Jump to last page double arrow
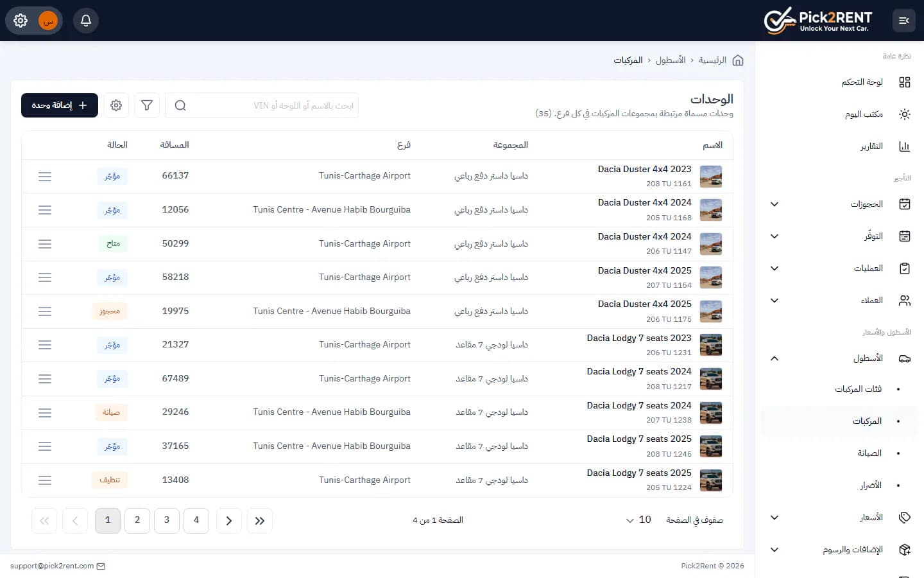 coord(260,521)
